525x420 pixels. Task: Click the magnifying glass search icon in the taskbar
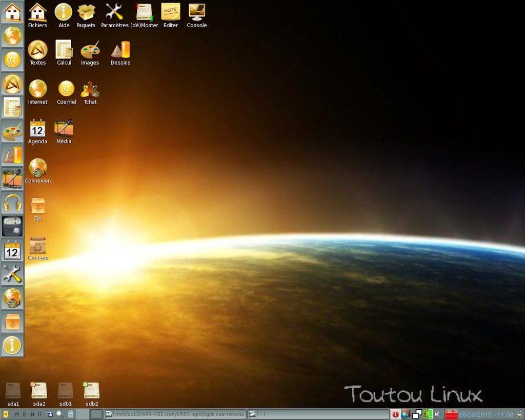coord(60,415)
